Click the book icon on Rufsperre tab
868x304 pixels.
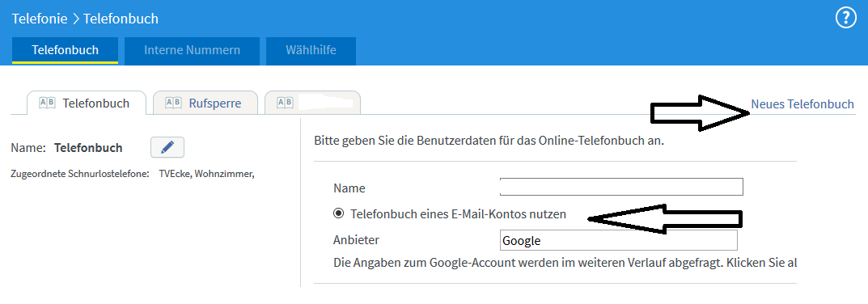[x=174, y=103]
